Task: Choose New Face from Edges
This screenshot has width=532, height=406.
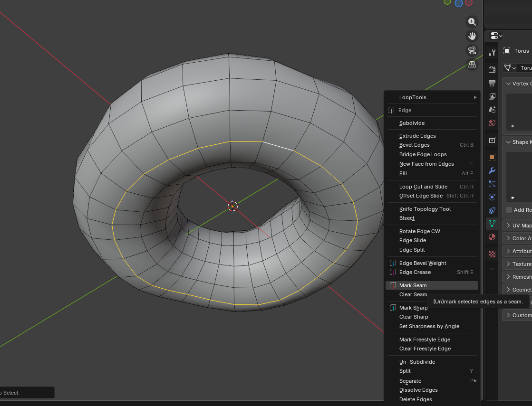Action: click(432, 164)
